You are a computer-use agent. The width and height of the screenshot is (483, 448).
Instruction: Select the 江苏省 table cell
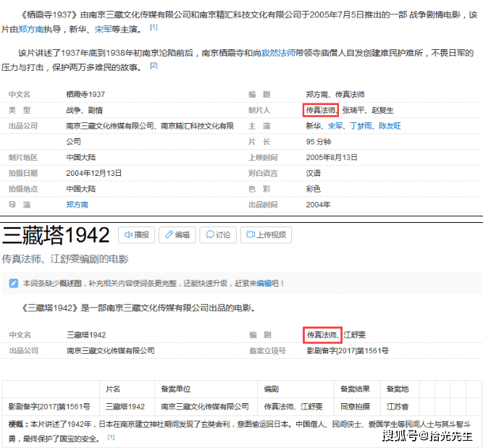(398, 407)
